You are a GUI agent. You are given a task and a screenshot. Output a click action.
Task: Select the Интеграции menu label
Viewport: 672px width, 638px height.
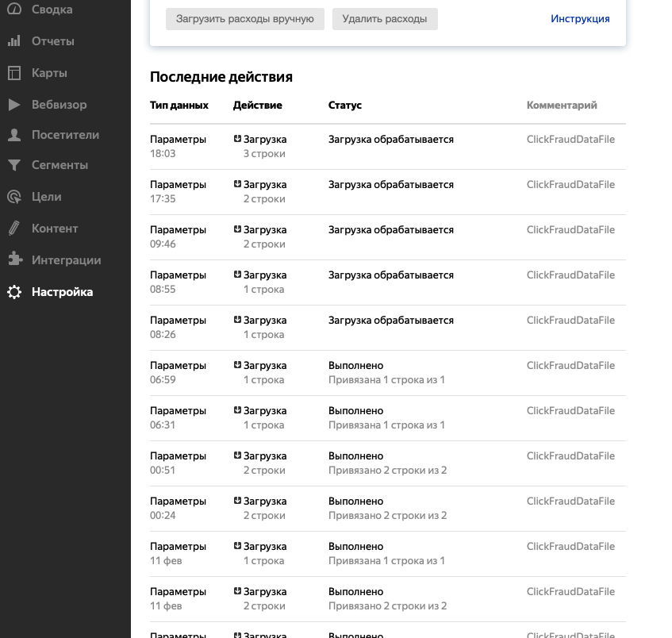click(66, 260)
